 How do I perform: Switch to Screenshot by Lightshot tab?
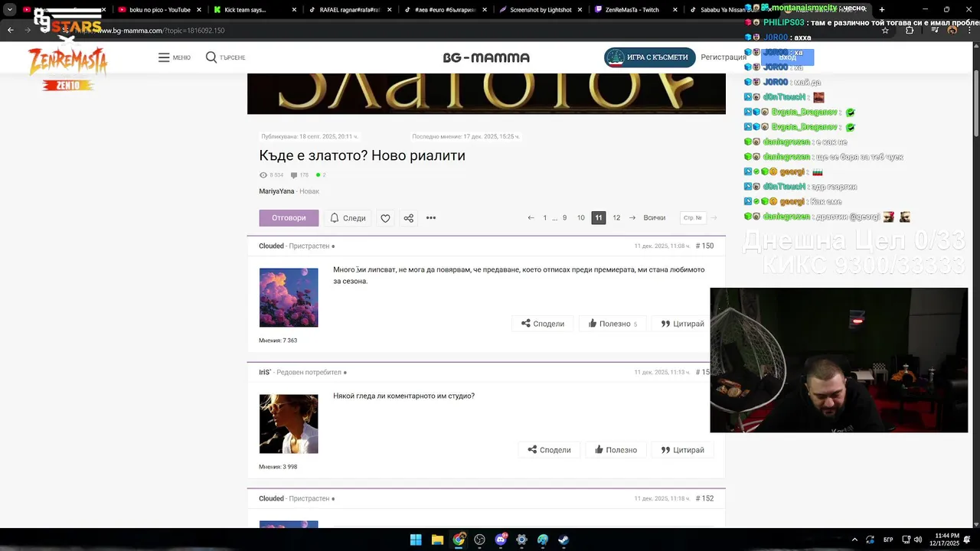pyautogui.click(x=540, y=10)
